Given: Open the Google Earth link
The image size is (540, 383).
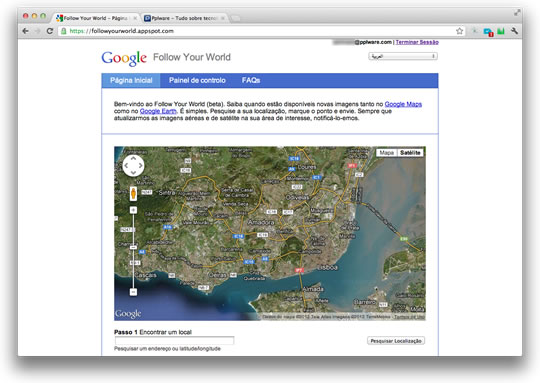Looking at the screenshot, I should tap(158, 111).
